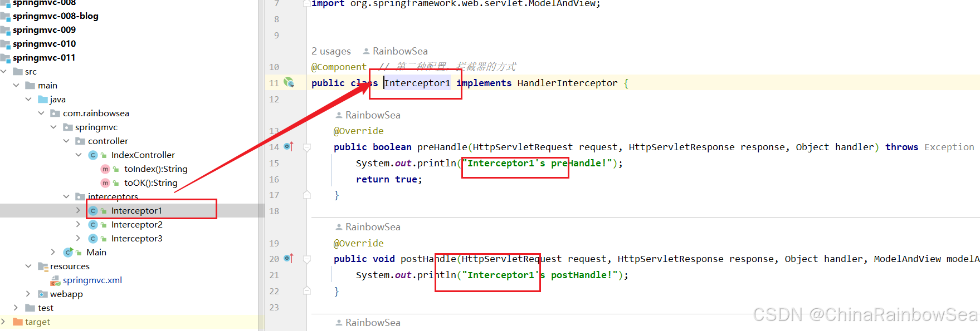
Task: Expand the target folder
Action: coord(3,322)
